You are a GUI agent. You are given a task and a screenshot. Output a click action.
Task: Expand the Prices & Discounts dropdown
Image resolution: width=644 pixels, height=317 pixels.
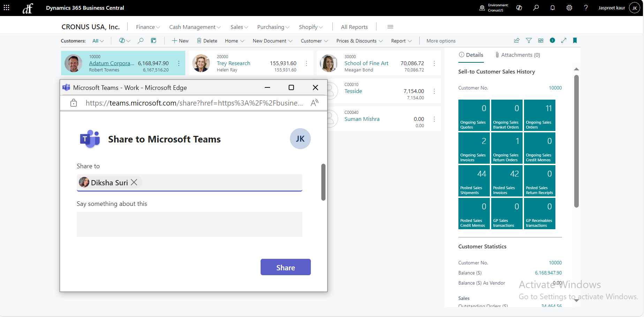[x=359, y=41]
